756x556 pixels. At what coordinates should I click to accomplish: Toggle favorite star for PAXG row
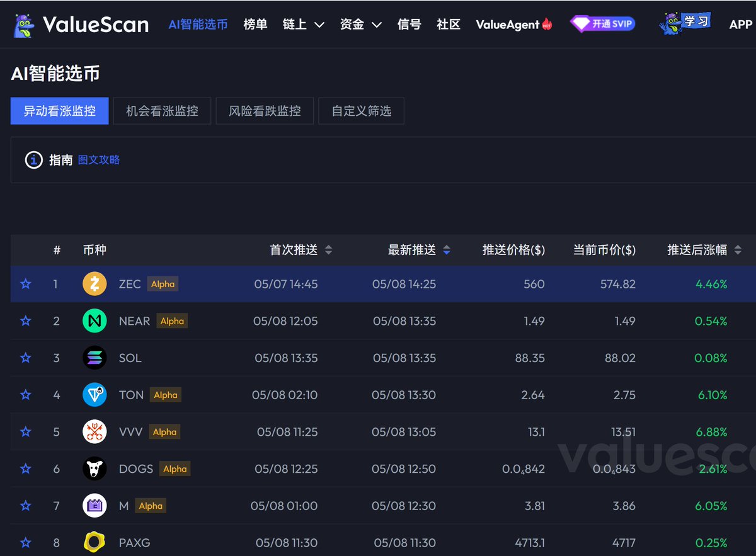pos(26,542)
